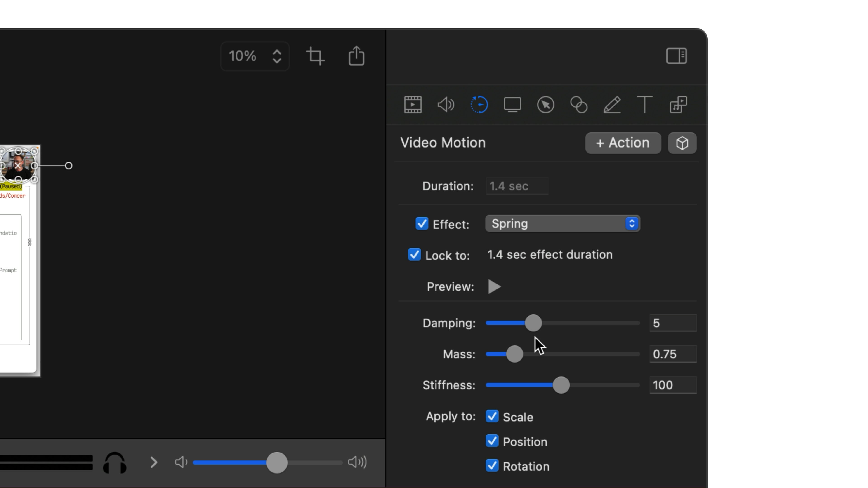Click the + Action button
Image resolution: width=868 pixels, height=488 pixels.
click(623, 143)
